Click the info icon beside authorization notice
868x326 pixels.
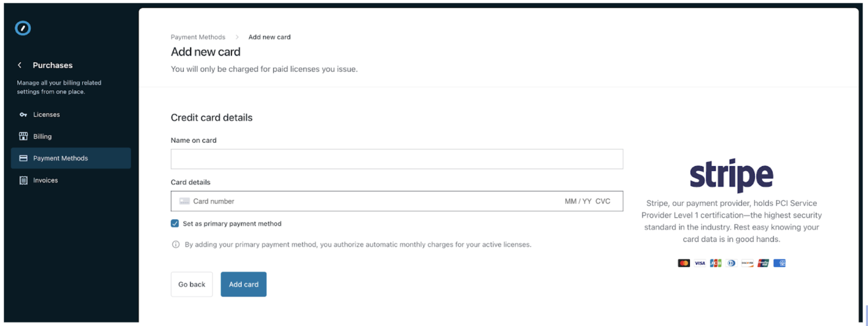click(x=176, y=244)
